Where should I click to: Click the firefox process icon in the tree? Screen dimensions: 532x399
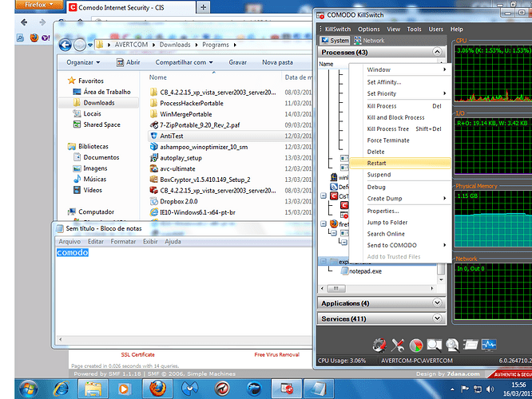click(x=334, y=223)
